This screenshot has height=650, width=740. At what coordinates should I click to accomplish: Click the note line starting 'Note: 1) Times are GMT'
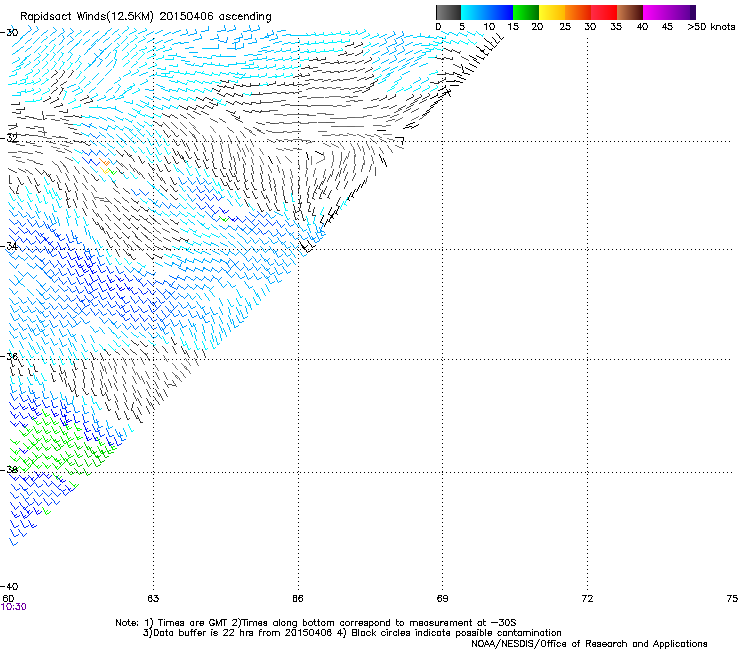click(316, 623)
